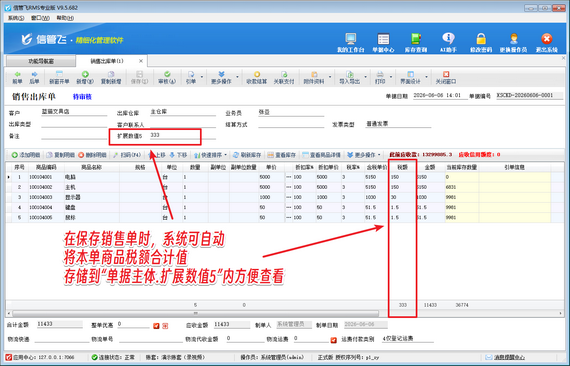
Task: Move row down with 下移
Action: pyautogui.click(x=178, y=155)
